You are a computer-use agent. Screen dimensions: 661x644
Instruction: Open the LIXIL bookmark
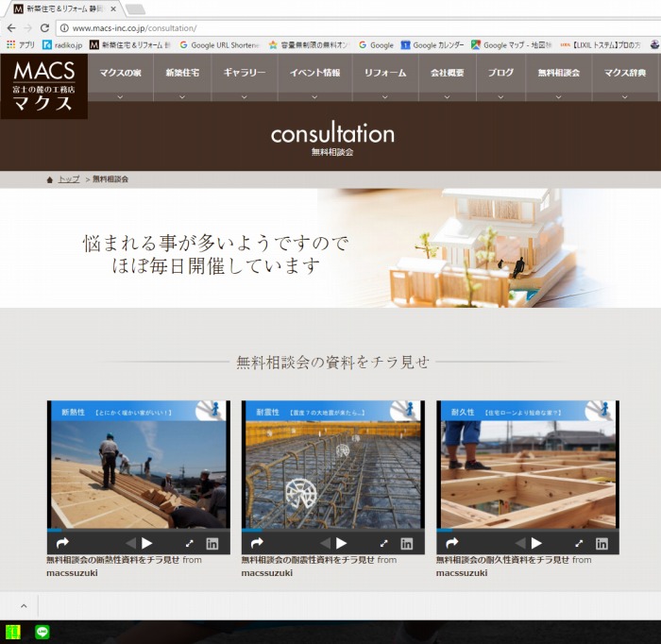pos(601,44)
